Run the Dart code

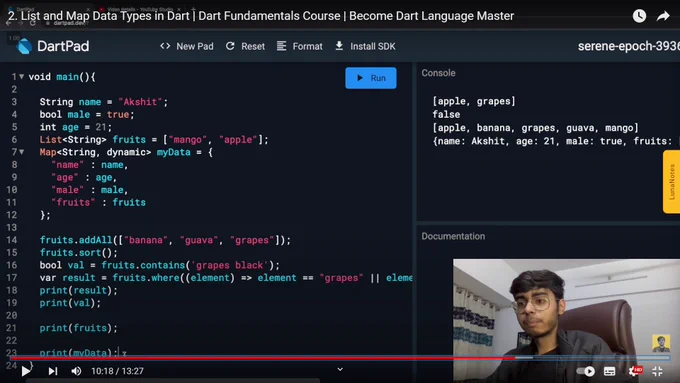(371, 78)
